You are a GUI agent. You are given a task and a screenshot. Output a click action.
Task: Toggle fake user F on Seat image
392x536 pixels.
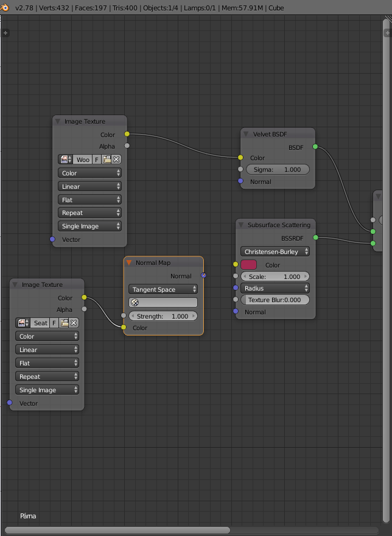54,323
